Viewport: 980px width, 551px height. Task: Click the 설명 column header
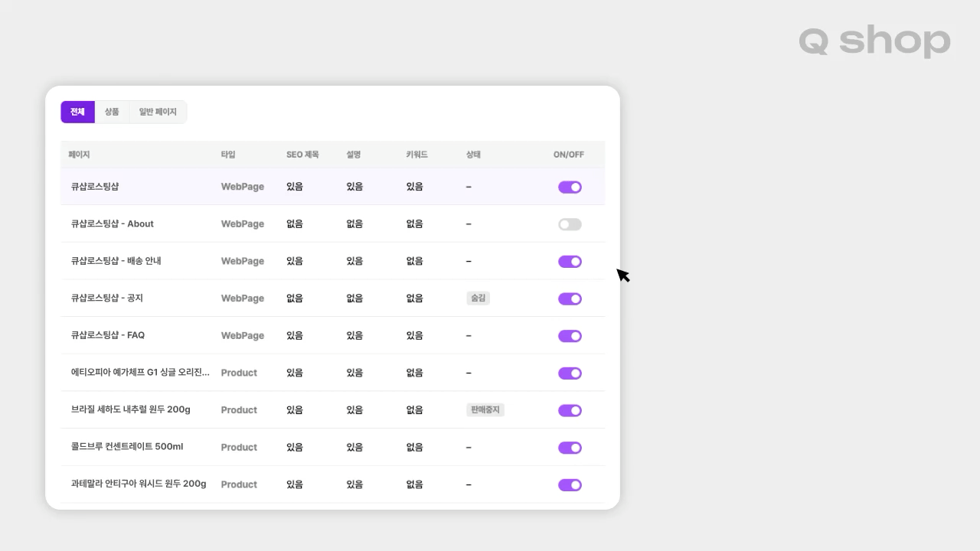(x=353, y=155)
